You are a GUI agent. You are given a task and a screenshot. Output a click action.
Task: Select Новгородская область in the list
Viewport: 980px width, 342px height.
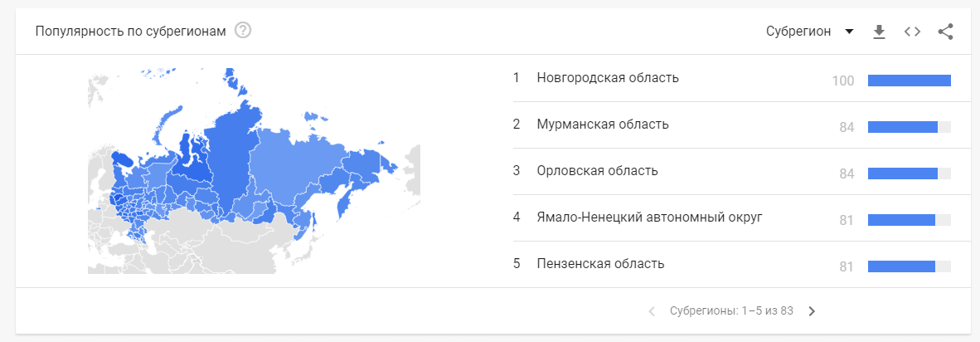732,79
